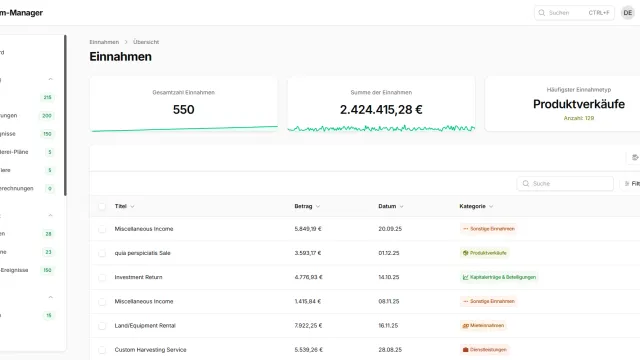Click the title Land/Equipment Rental

pos(145,326)
